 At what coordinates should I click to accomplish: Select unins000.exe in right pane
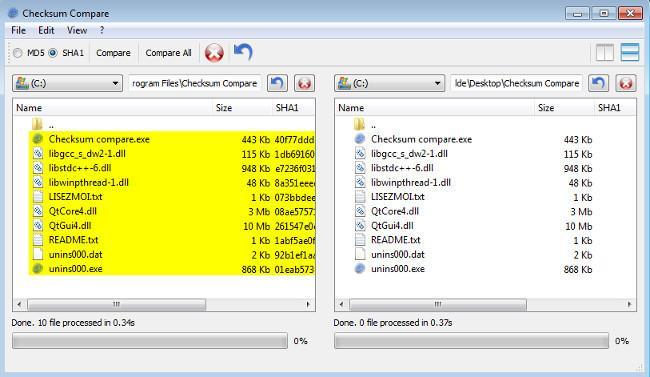tap(398, 269)
